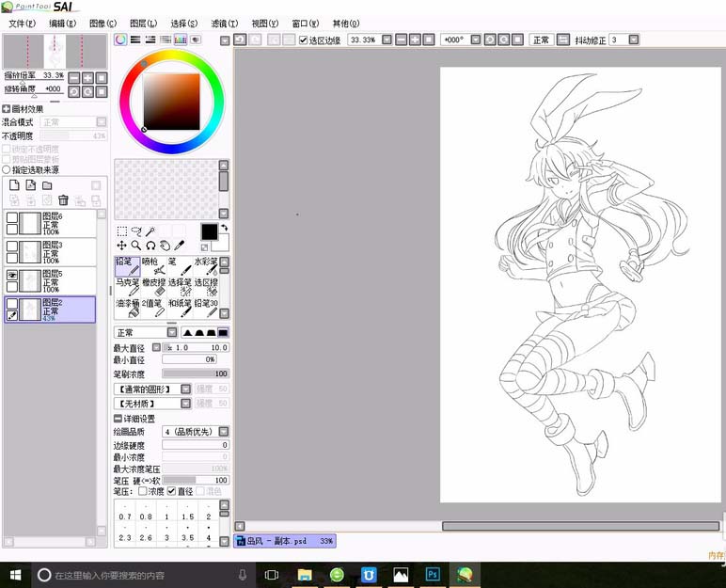Collapse 详细设置 section
726x588 pixels.
pos(118,419)
